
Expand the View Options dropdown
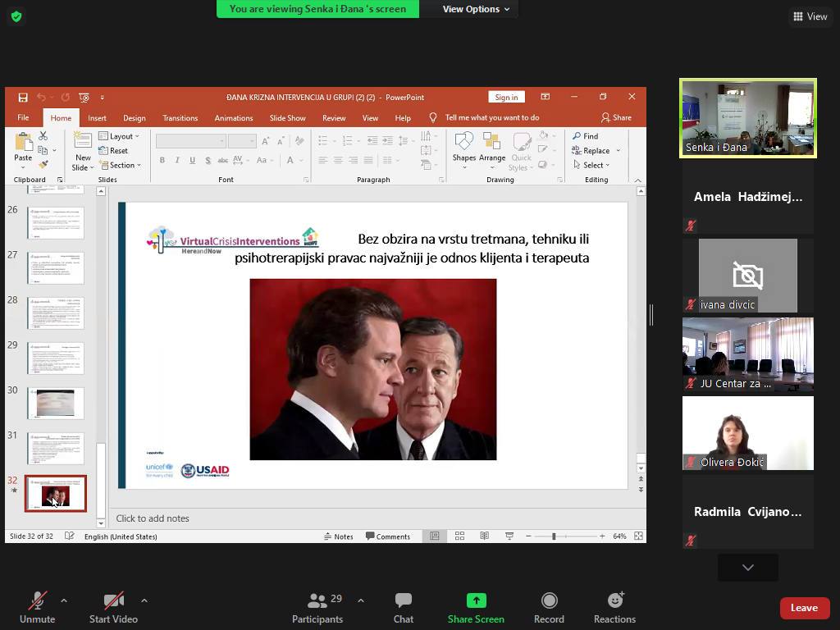(x=476, y=9)
